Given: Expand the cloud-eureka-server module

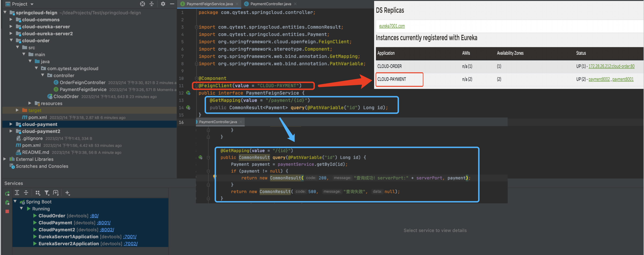Looking at the screenshot, I should (11, 26).
